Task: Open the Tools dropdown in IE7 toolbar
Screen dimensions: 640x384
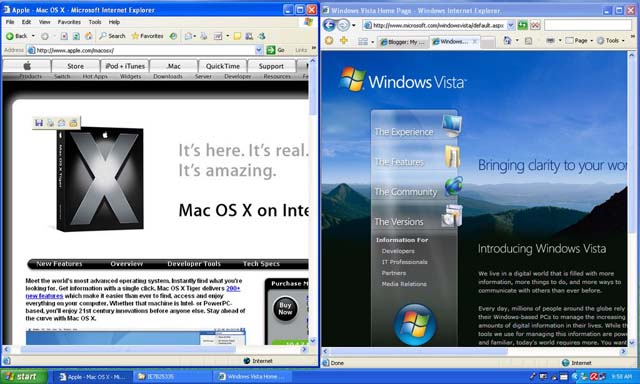Action: click(611, 40)
